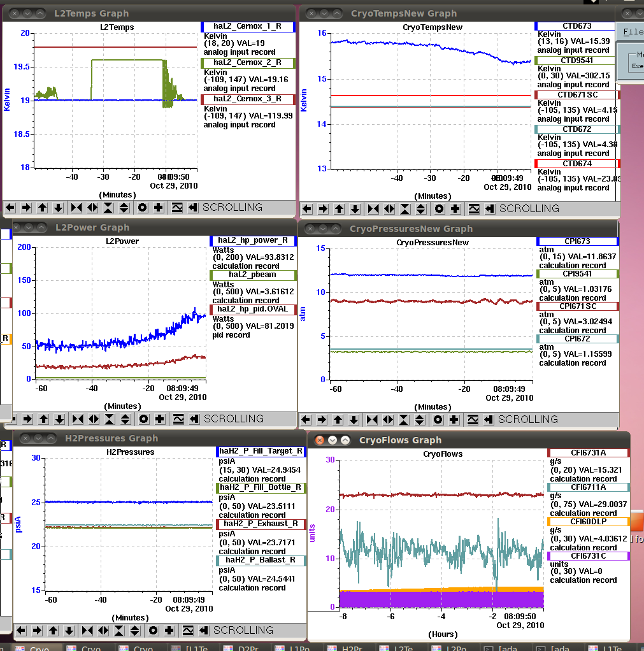The width and height of the screenshot is (644, 651).
Task: Select the haL2_Cernox_2_R legend entry
Action: pyautogui.click(x=248, y=62)
